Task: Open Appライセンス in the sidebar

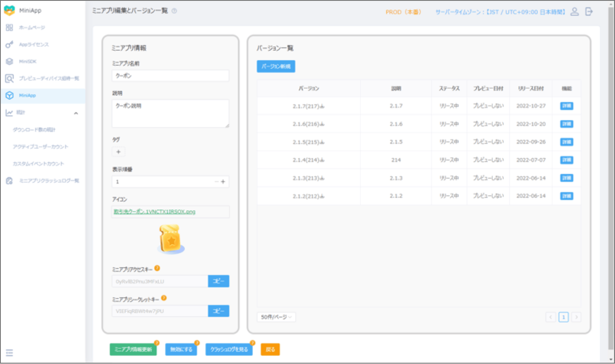Action: click(34, 44)
